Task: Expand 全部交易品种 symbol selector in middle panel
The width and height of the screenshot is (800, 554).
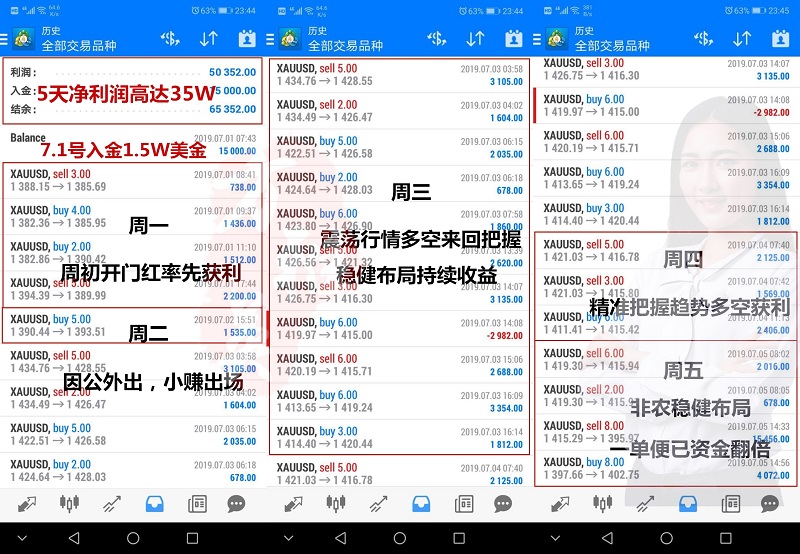Action: 345,46
